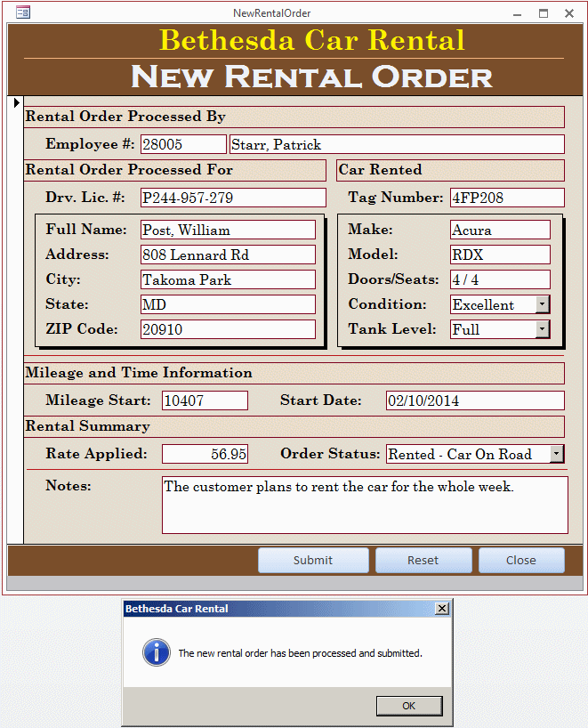Viewport: 588px width, 728px height.
Task: Click the Tag Number field 4FP208
Action: [x=507, y=198]
